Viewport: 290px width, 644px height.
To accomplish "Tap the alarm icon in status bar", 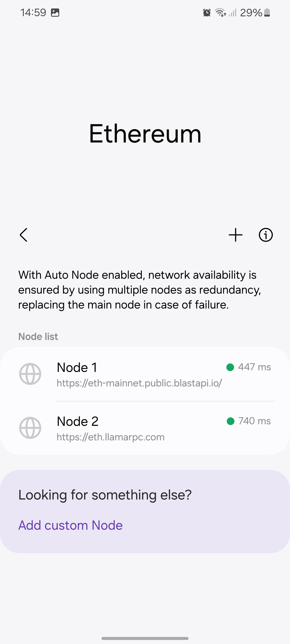I will (x=207, y=12).
